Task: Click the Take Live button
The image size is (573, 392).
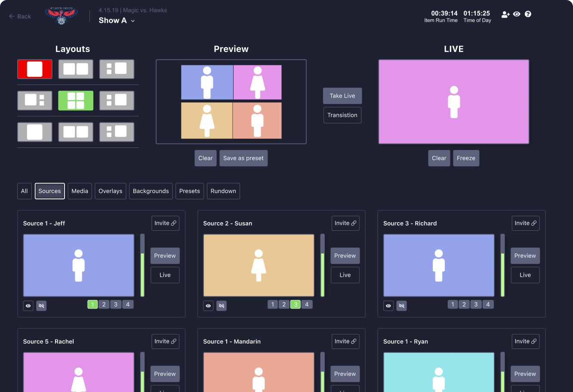Action: [x=342, y=96]
